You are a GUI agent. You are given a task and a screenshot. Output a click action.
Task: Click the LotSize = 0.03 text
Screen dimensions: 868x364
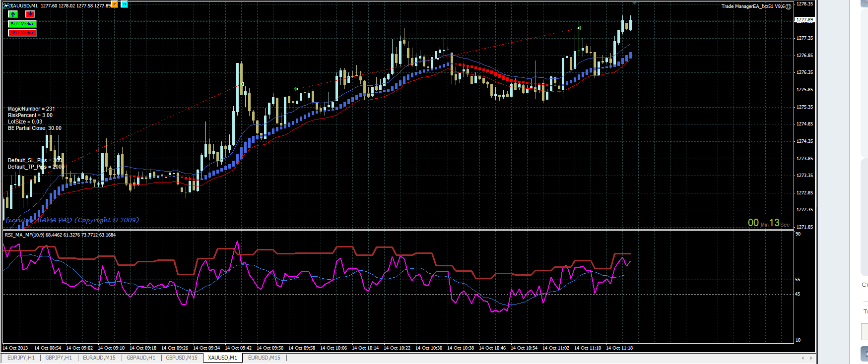click(25, 121)
